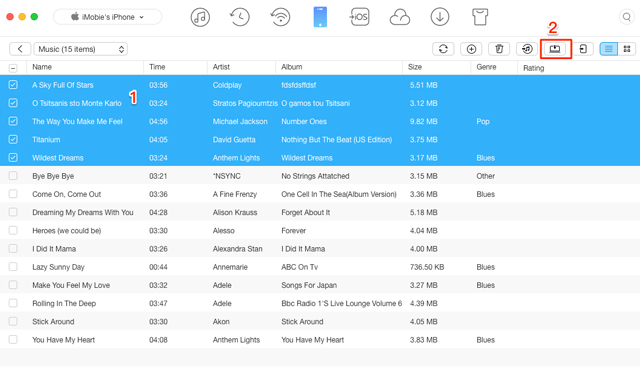Click artist Coldplay
The width and height of the screenshot is (640, 384).
[227, 85]
